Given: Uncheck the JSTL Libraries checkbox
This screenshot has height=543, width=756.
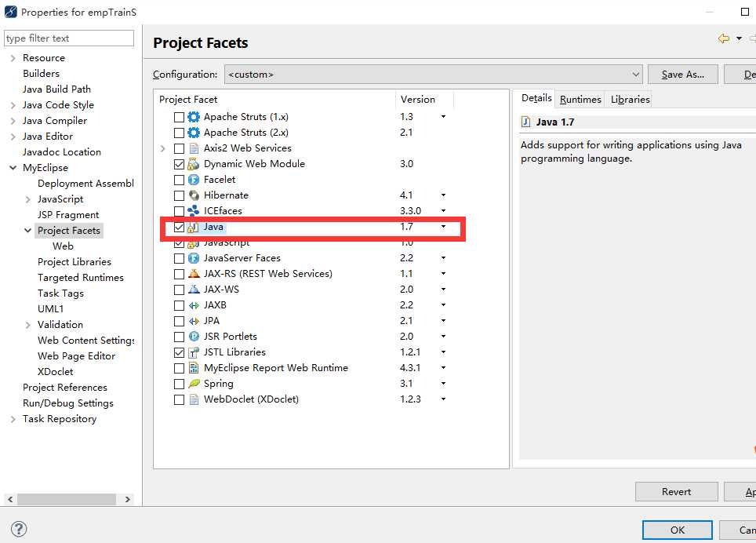Looking at the screenshot, I should point(180,352).
